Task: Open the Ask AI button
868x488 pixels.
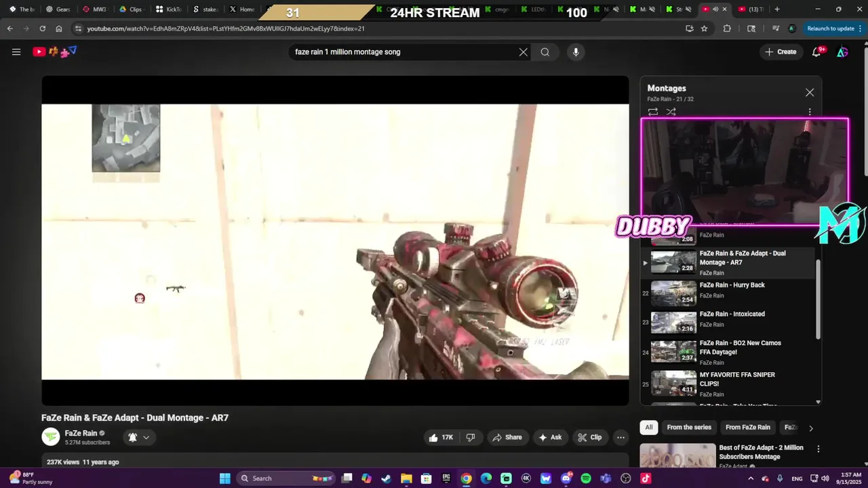Action: (550, 437)
